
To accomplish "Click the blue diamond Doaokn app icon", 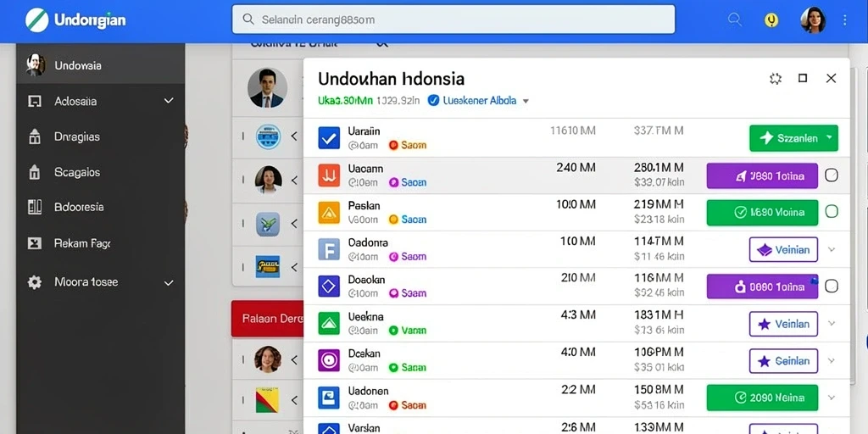I will tap(329, 287).
